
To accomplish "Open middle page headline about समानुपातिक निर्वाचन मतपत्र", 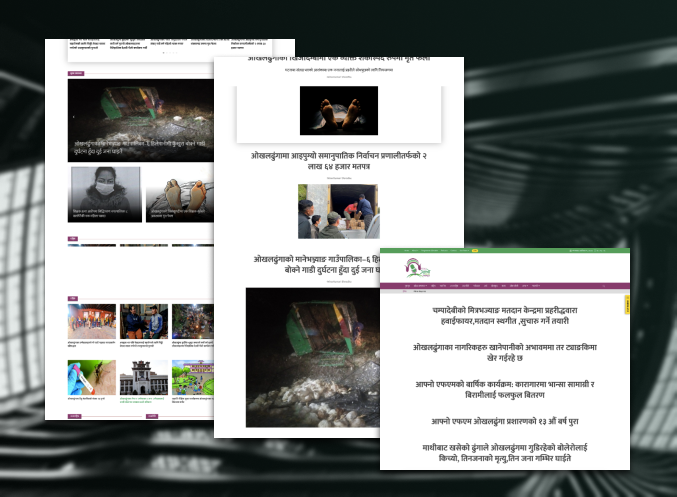I will coord(338,161).
